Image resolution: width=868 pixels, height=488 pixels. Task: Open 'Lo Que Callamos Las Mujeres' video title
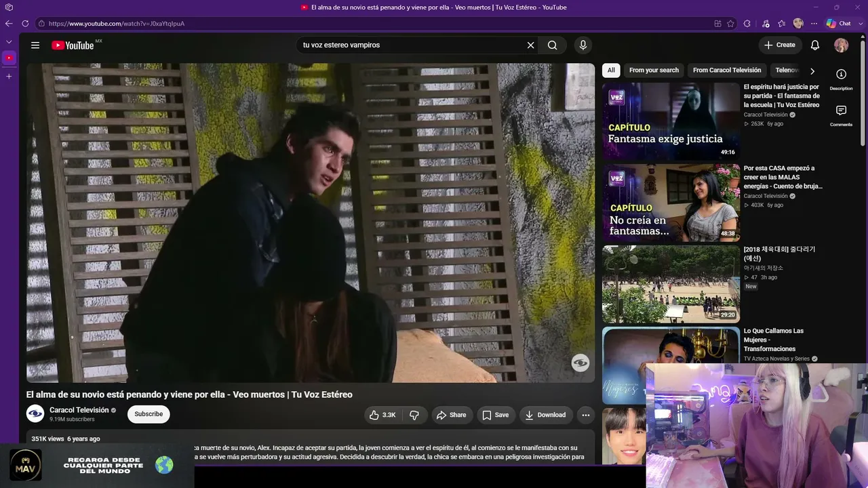coord(774,340)
